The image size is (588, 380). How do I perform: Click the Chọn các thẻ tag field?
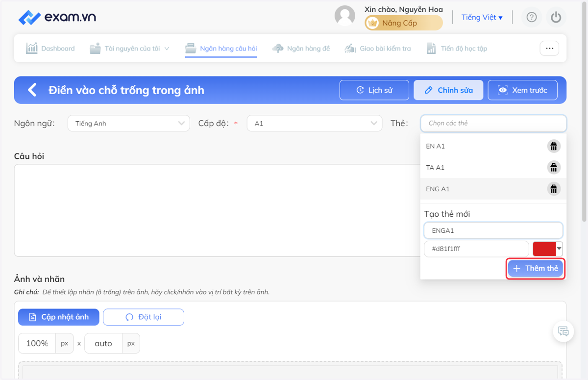point(493,123)
